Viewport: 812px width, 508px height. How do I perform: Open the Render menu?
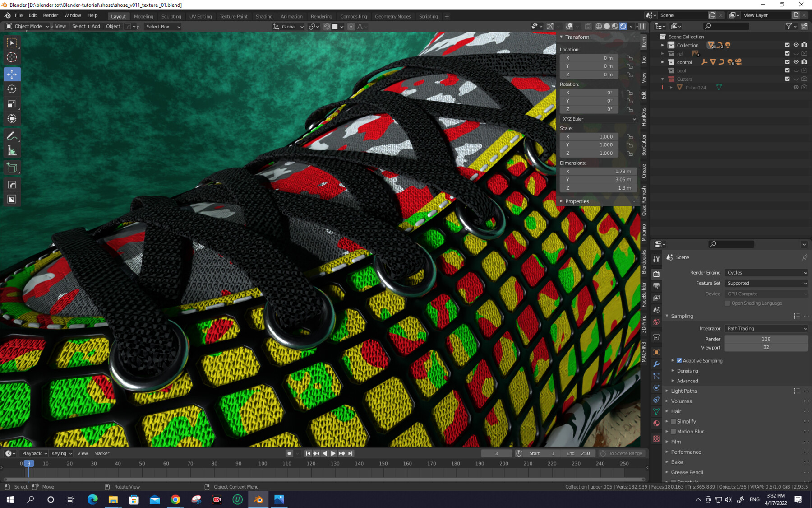(x=51, y=15)
